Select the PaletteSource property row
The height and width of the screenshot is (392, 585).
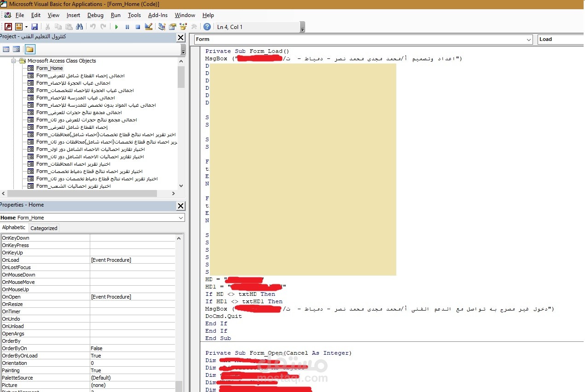tap(88, 378)
